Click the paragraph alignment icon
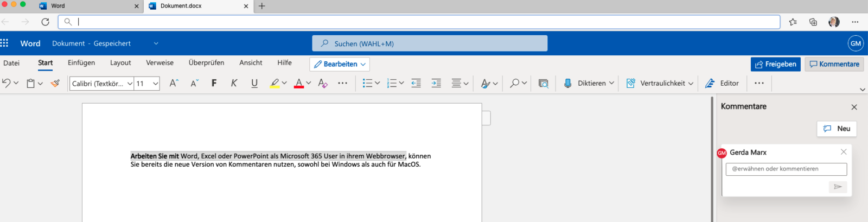 456,83
